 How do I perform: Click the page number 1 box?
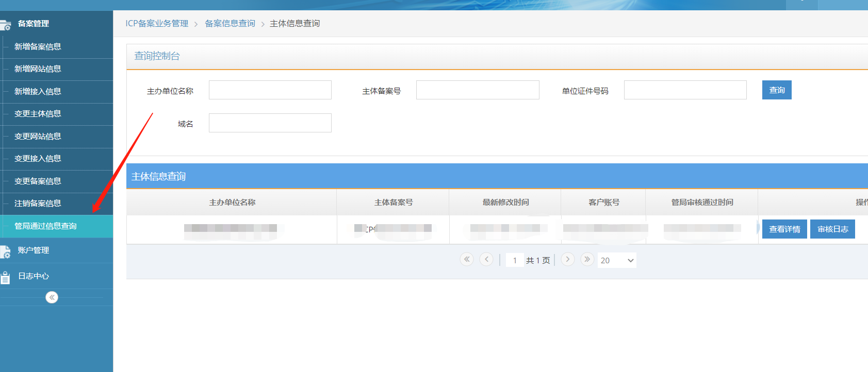pos(515,260)
